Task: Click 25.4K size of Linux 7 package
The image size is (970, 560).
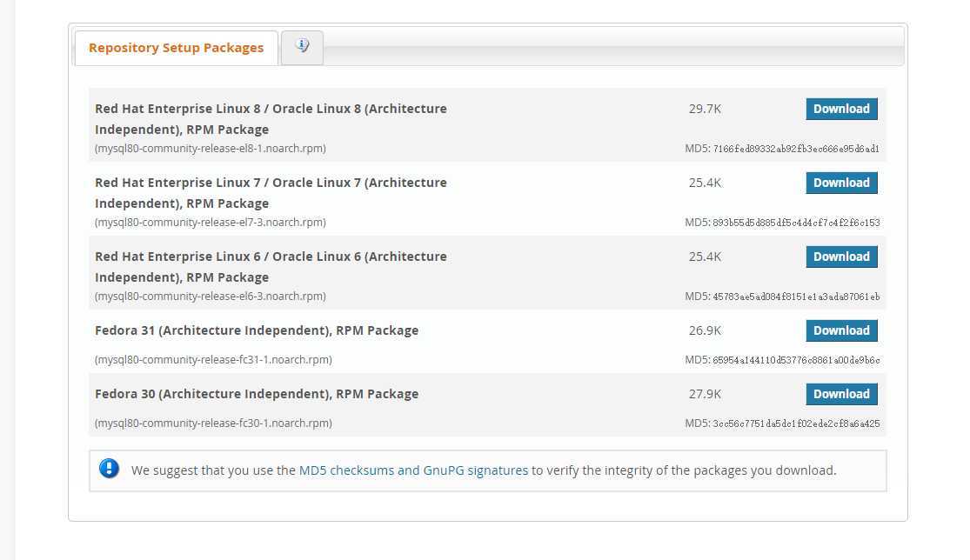Action: (x=706, y=183)
